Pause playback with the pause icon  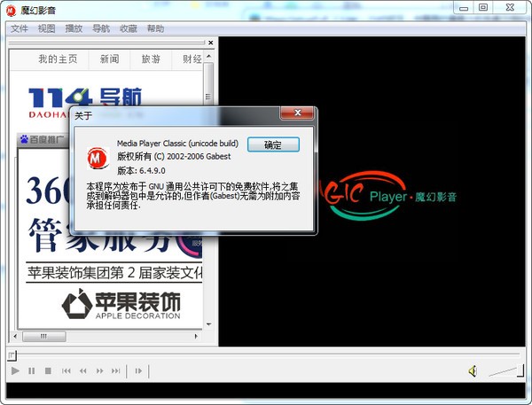tap(32, 370)
